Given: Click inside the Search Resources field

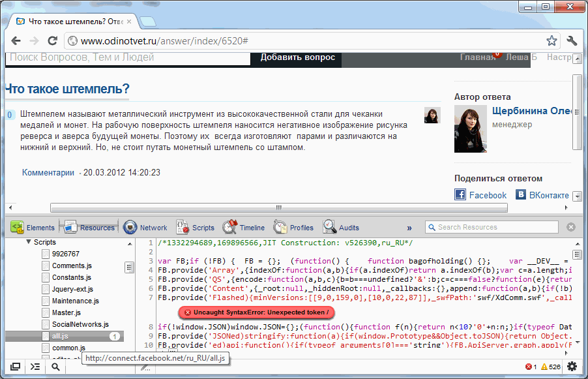Looking at the screenshot, I should 492,227.
